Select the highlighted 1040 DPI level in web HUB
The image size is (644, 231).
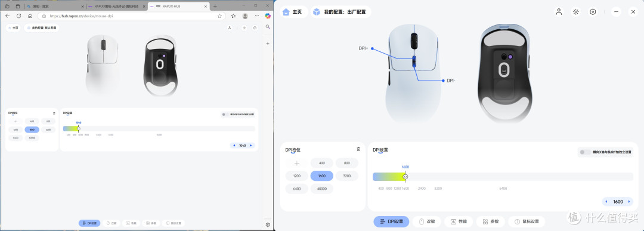coord(32,130)
